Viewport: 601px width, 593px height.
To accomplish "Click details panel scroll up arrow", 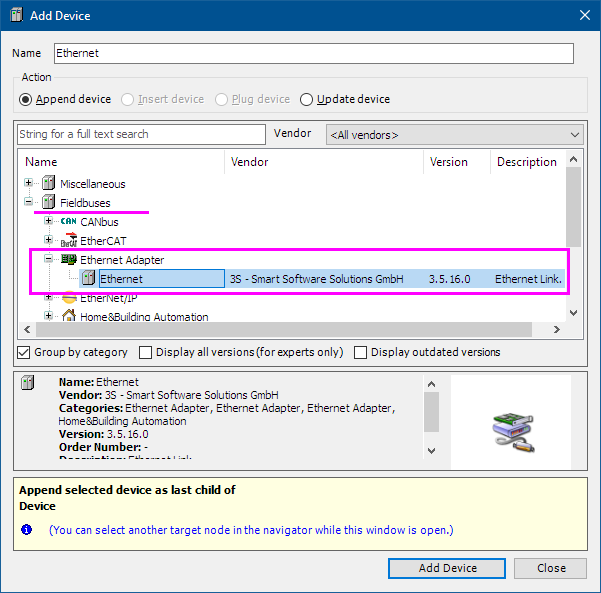I will (431, 384).
